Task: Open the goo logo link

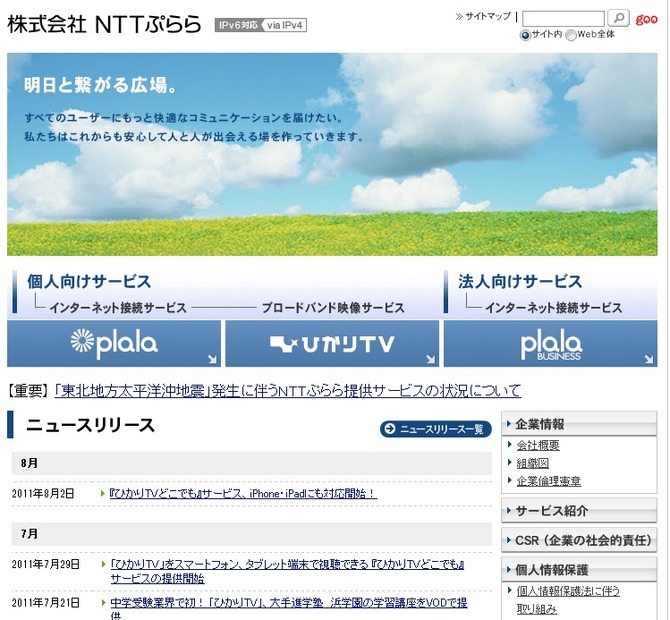Action: (646, 19)
